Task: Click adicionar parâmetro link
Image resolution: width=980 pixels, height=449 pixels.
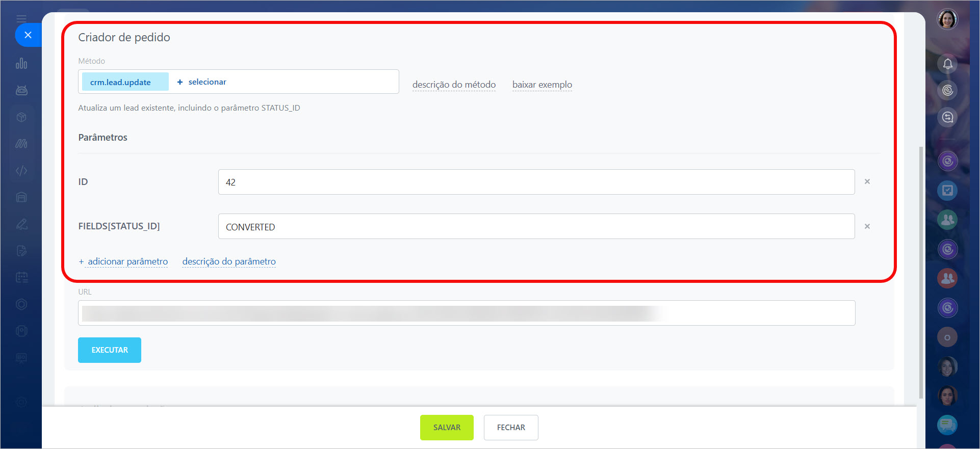Action: [127, 261]
